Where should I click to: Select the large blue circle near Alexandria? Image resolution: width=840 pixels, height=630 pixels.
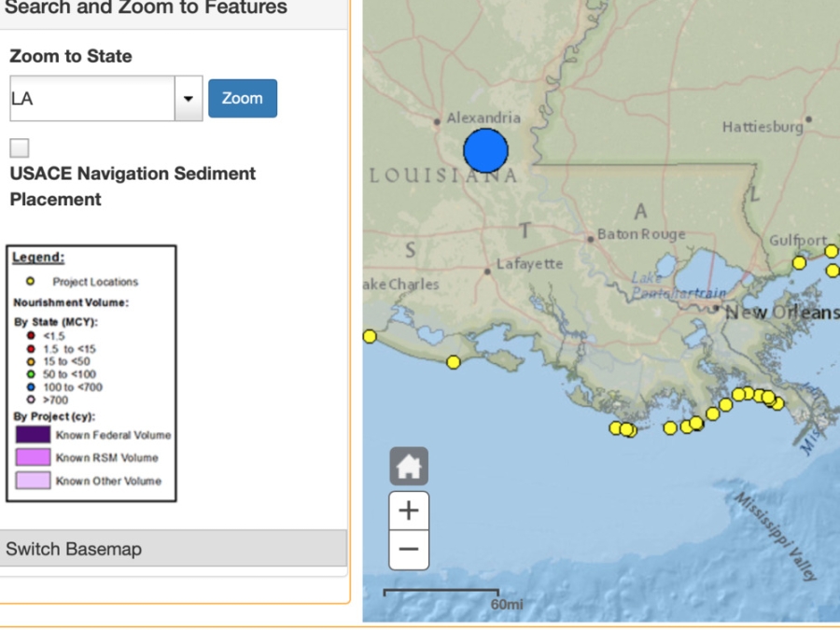pyautogui.click(x=485, y=150)
